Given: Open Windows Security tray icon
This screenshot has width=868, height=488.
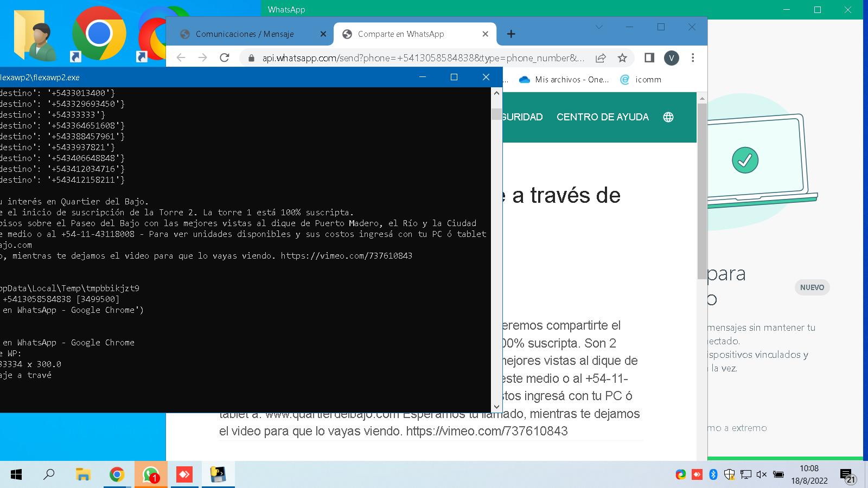Looking at the screenshot, I should 730,474.
